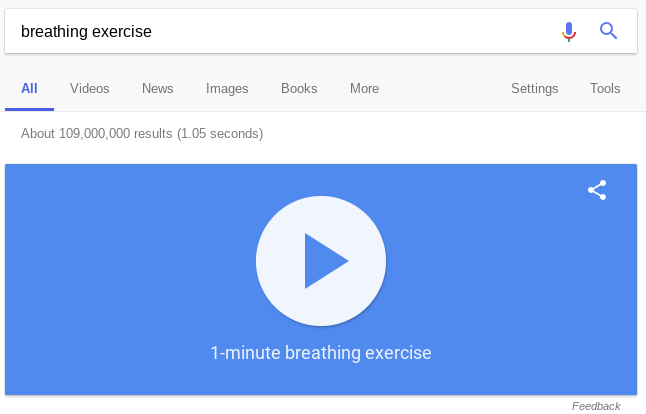The height and width of the screenshot is (414, 646).
Task: Click the blue card's empty background area
Action: click(x=124, y=268)
